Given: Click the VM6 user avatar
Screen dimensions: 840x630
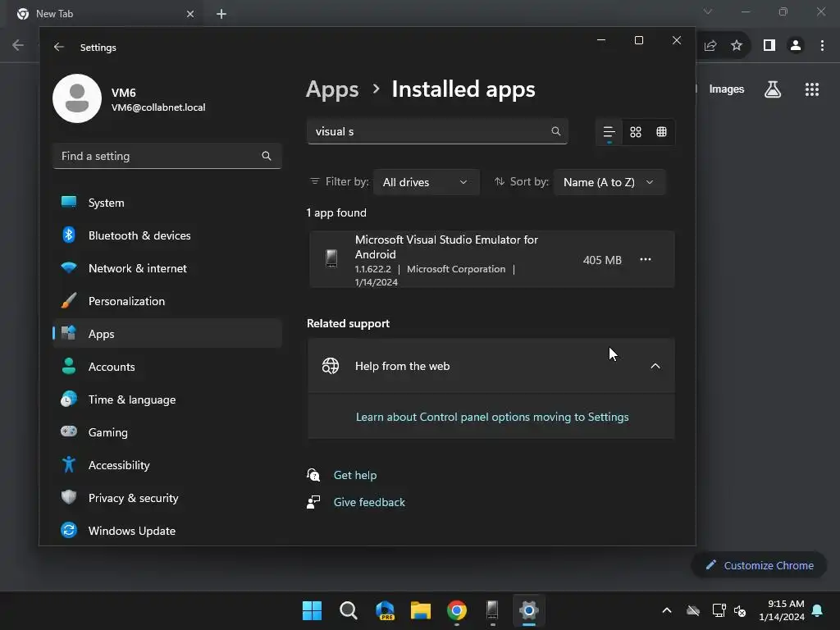Looking at the screenshot, I should (x=77, y=98).
